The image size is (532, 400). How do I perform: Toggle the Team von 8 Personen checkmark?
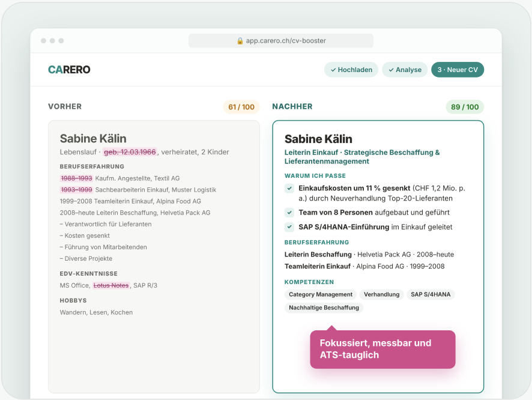click(289, 213)
